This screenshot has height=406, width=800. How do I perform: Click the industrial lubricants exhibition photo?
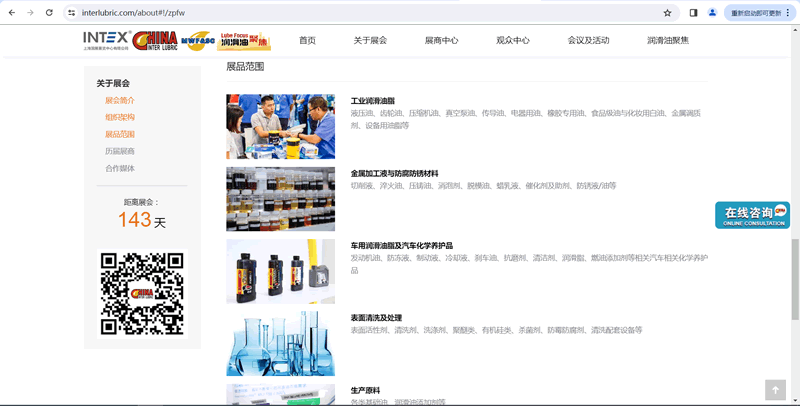click(280, 127)
